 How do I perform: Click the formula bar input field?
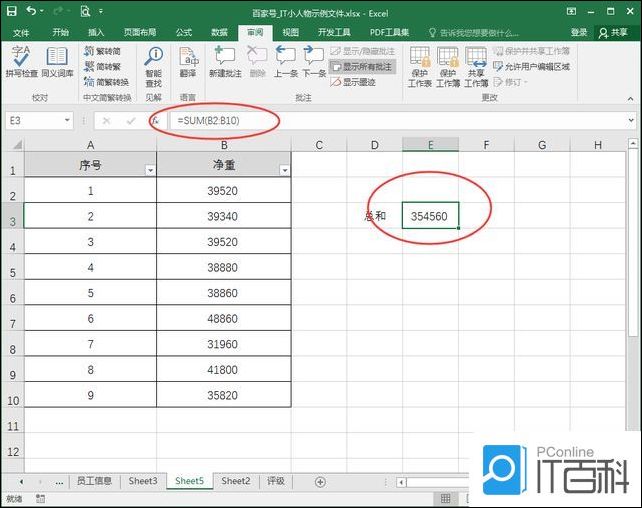click(x=400, y=120)
